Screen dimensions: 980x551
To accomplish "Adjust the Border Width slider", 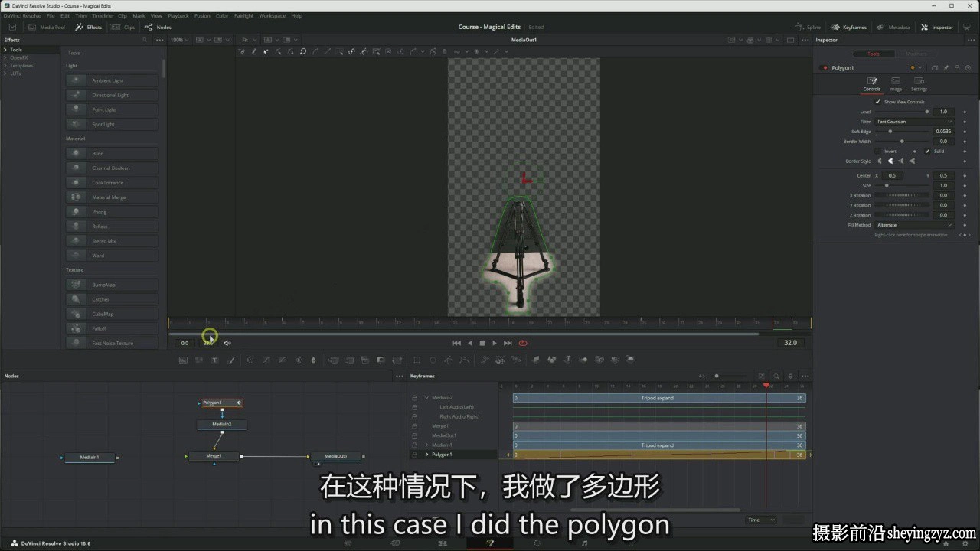I will pos(902,142).
